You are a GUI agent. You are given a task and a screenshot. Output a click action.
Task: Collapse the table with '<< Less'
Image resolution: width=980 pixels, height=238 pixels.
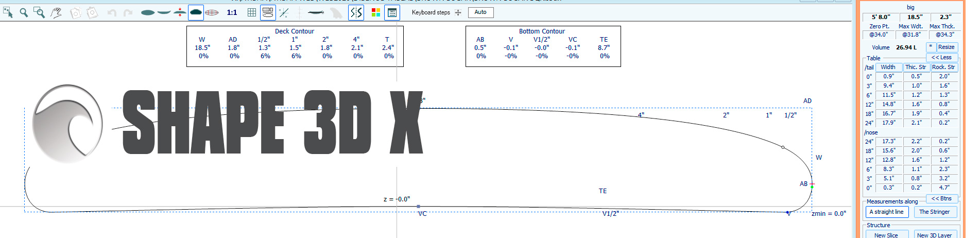point(941,57)
